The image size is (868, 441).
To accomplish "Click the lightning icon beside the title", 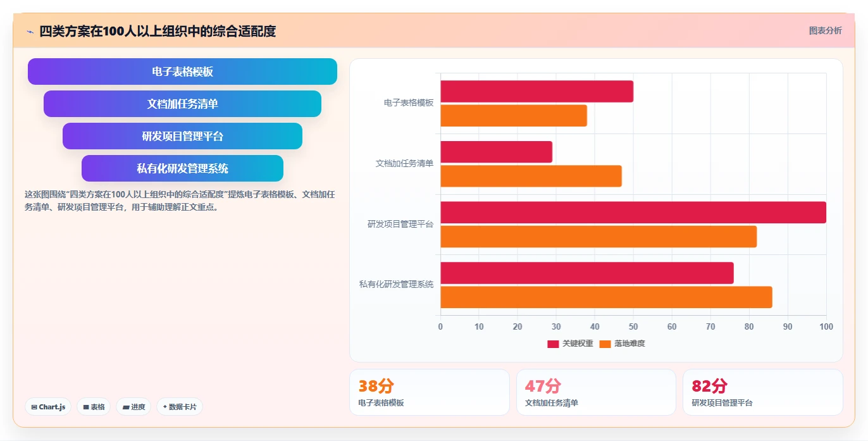I will tap(30, 32).
